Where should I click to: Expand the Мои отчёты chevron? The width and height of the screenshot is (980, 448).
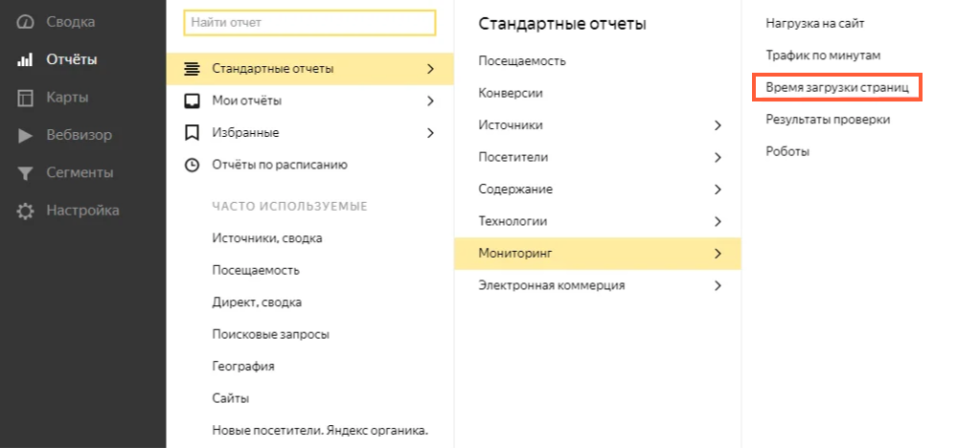(430, 101)
